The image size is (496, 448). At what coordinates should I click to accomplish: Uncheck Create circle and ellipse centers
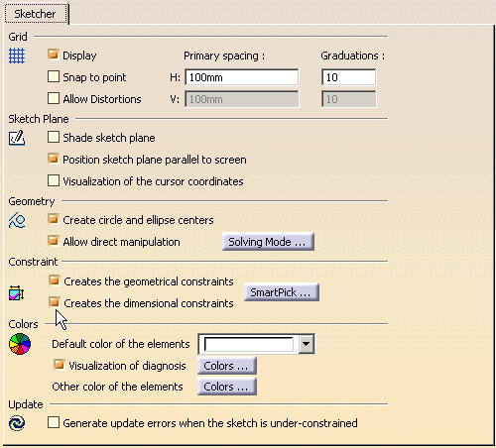(54, 219)
